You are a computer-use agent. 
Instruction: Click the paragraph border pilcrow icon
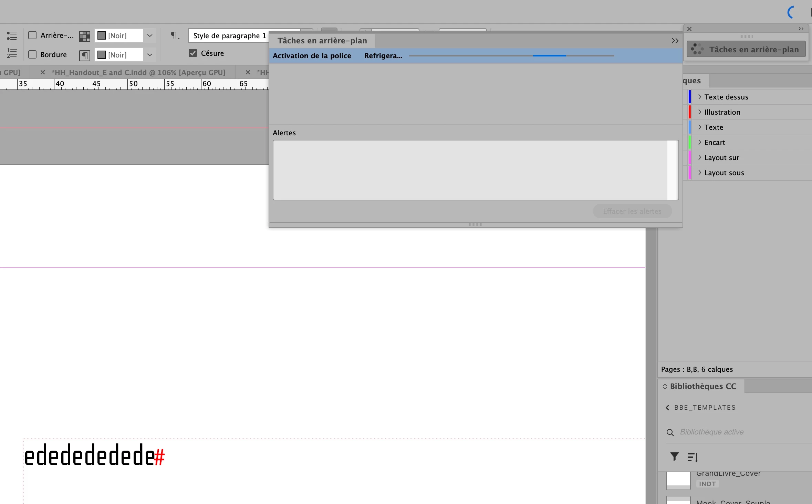click(84, 55)
